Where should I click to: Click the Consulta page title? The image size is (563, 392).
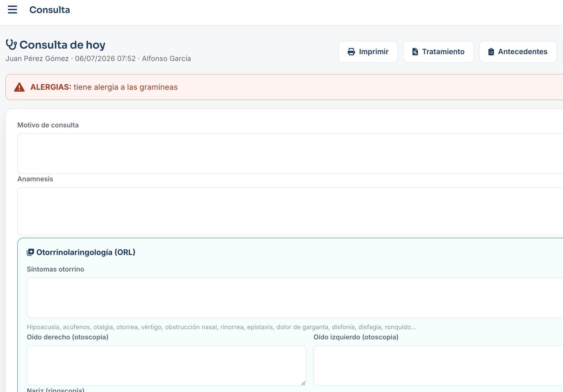click(50, 10)
